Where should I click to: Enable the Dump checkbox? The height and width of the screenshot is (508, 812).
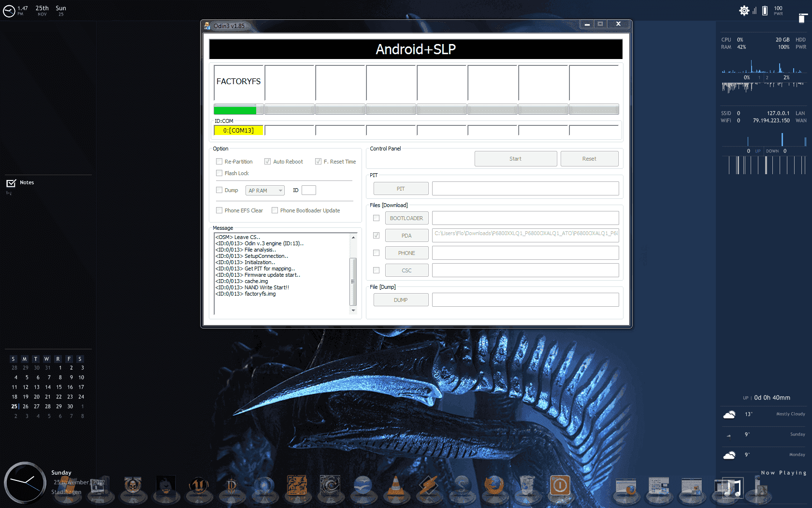tap(219, 190)
